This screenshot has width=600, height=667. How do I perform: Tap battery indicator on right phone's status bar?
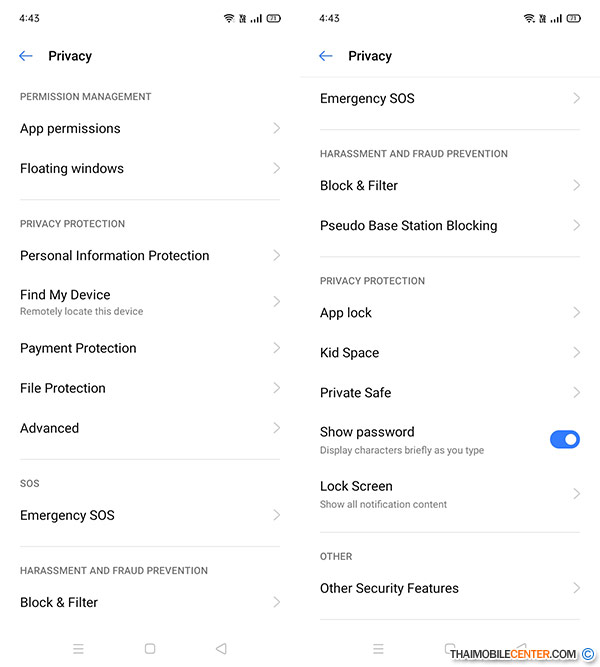(573, 19)
